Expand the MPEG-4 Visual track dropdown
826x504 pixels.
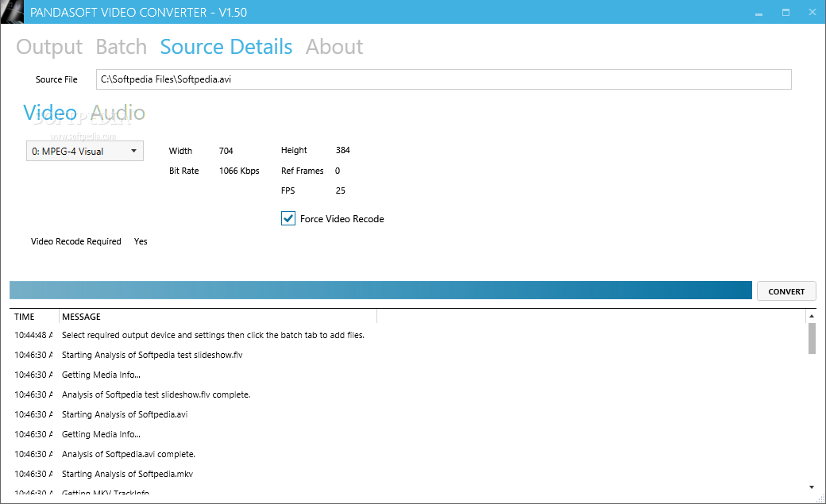point(85,151)
